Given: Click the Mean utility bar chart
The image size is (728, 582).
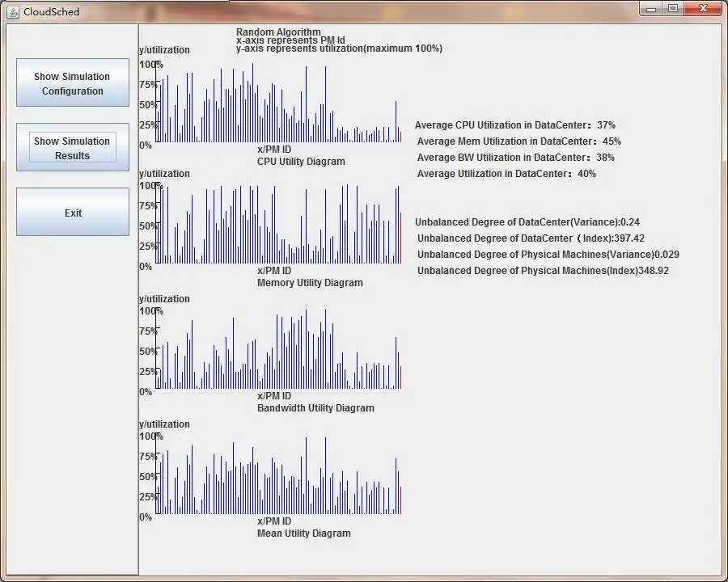Looking at the screenshot, I should coord(278,474).
